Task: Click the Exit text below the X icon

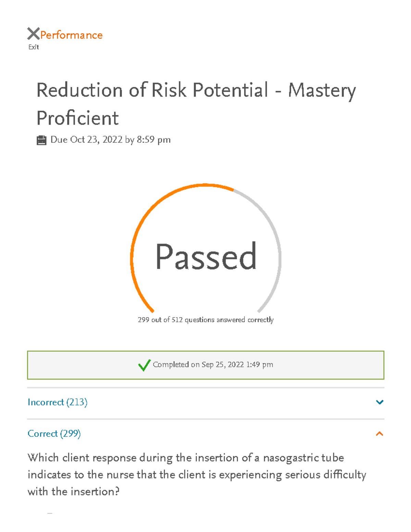Action: pos(33,47)
